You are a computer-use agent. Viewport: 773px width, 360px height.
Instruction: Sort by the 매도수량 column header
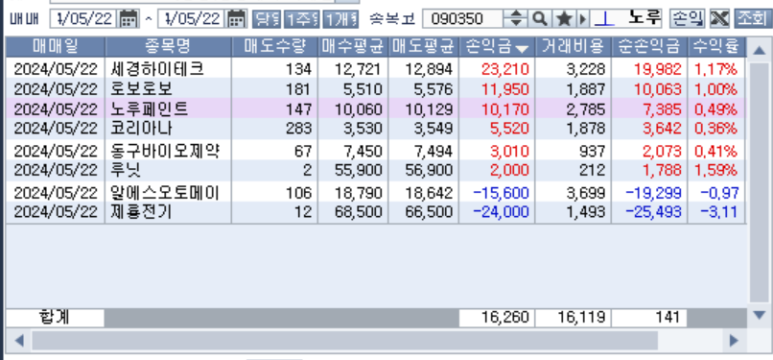(x=275, y=47)
